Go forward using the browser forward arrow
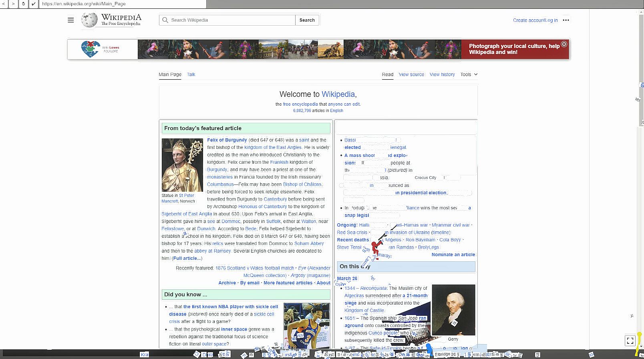The width and height of the screenshot is (644, 359). click(14, 4)
